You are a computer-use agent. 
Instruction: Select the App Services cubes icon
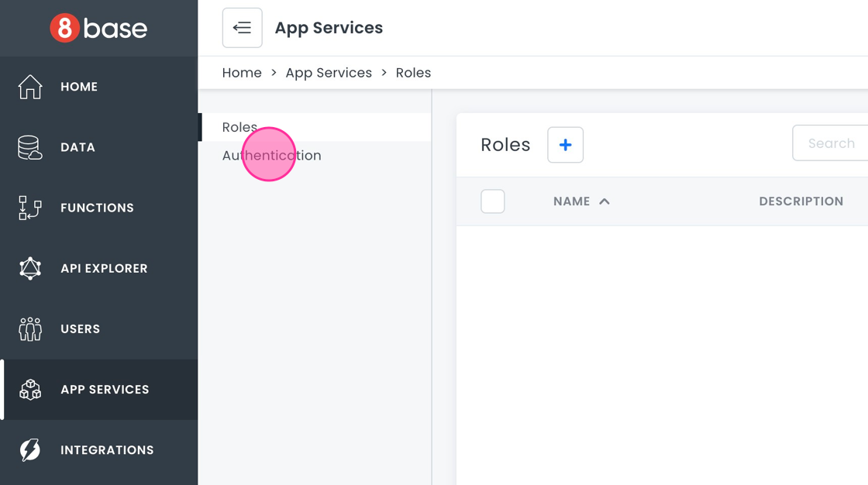(x=30, y=390)
